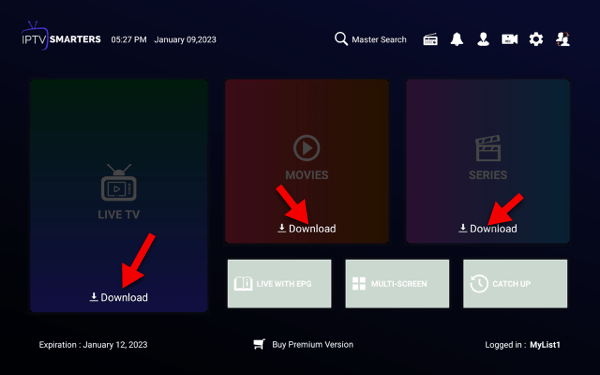Open the Movies card

tap(307, 161)
